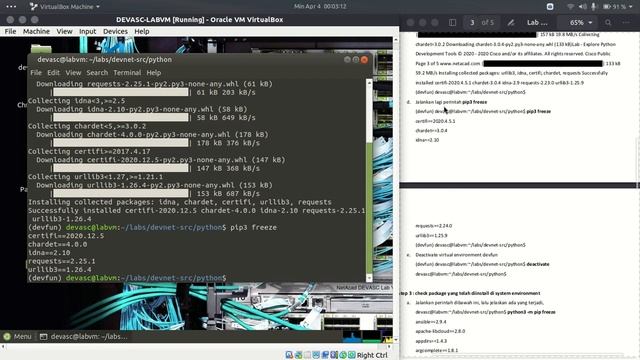This screenshot has width=640, height=360.
Task: Open the VirtualBox View menu
Action: 64,31
